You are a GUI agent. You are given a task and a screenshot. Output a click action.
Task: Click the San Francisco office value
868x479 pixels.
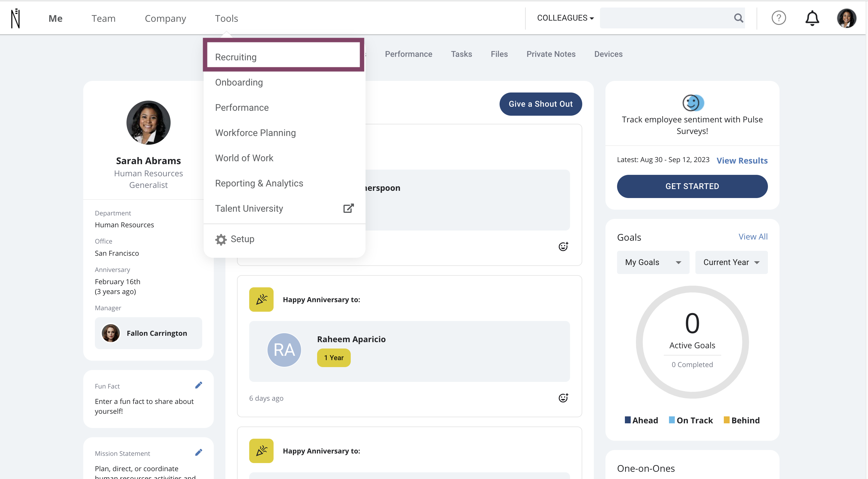coord(117,253)
